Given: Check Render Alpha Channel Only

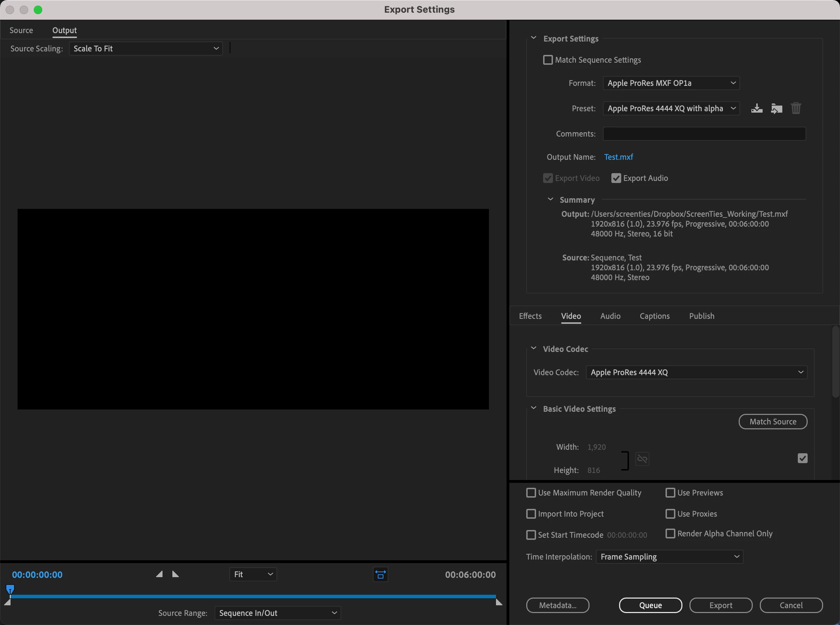Looking at the screenshot, I should pyautogui.click(x=670, y=534).
